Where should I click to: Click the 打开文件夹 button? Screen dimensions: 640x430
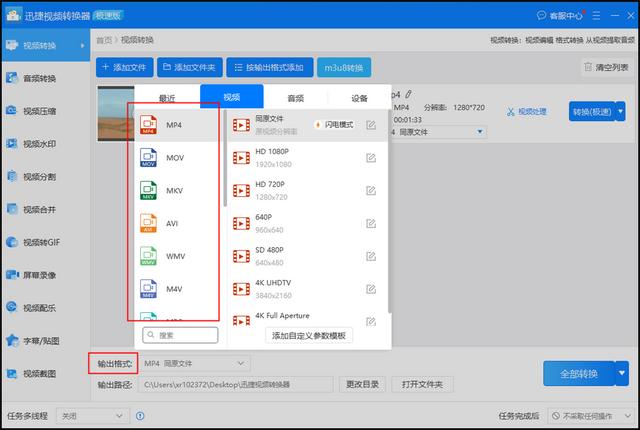[x=422, y=384]
